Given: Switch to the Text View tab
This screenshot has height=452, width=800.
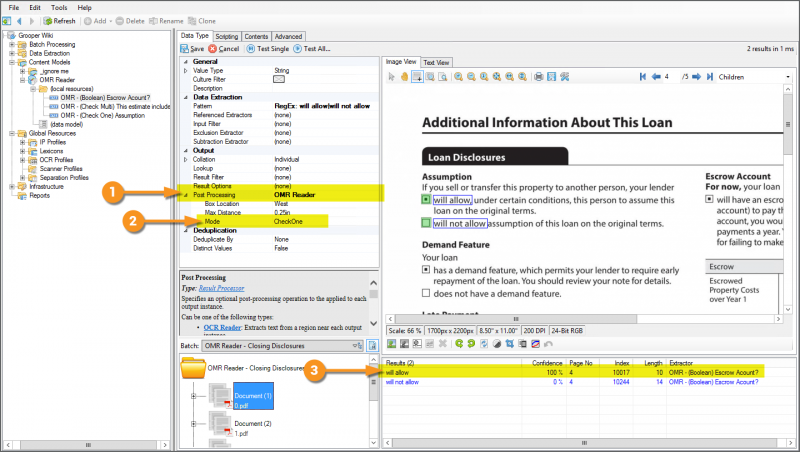Looking at the screenshot, I should (436, 62).
